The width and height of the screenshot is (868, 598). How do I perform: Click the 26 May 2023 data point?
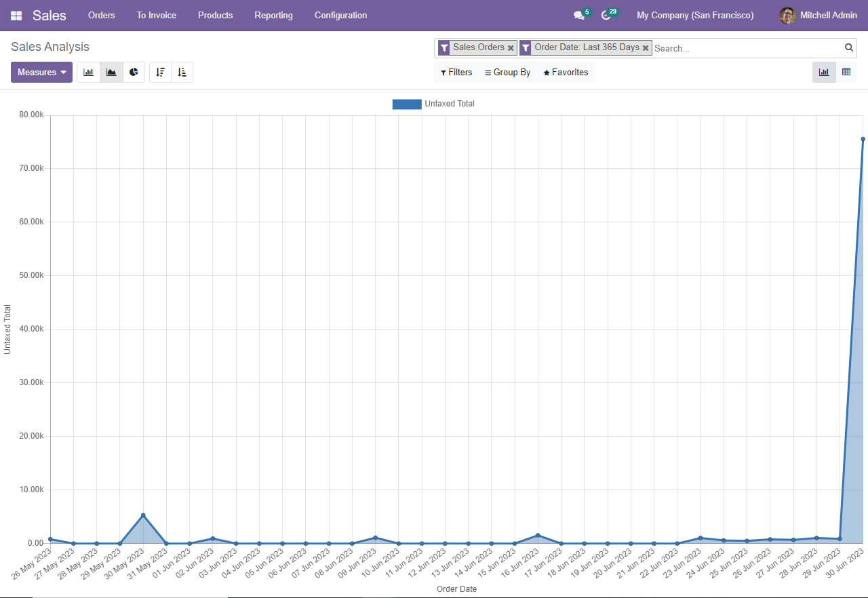click(x=50, y=539)
